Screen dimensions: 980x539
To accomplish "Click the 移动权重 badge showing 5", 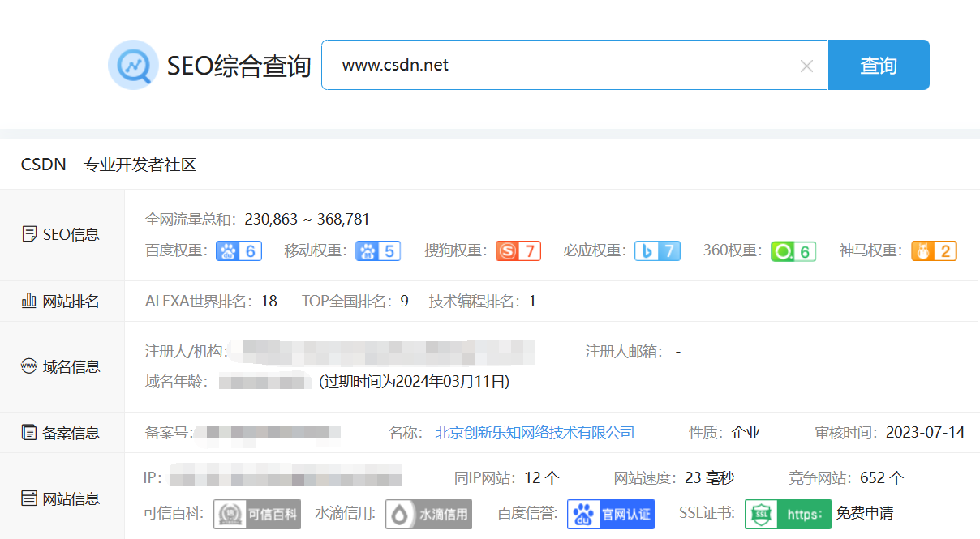I will click(378, 251).
